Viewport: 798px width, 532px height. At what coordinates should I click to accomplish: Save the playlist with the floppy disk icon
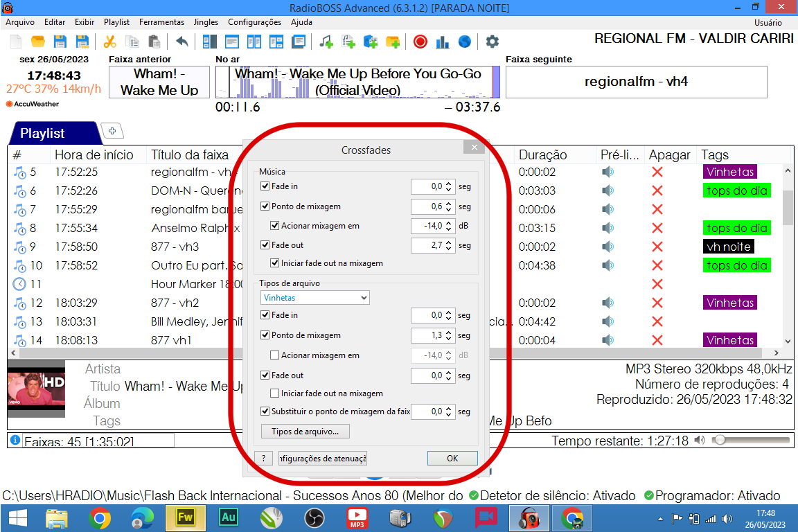(x=60, y=42)
